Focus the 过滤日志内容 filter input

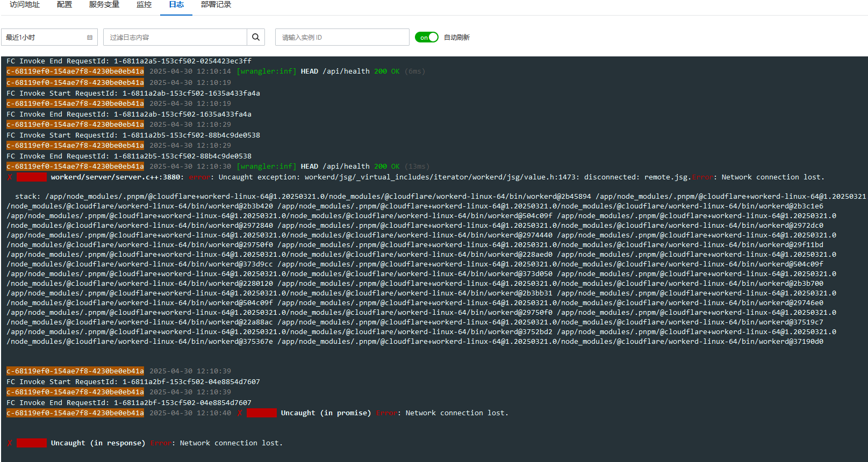pos(175,37)
